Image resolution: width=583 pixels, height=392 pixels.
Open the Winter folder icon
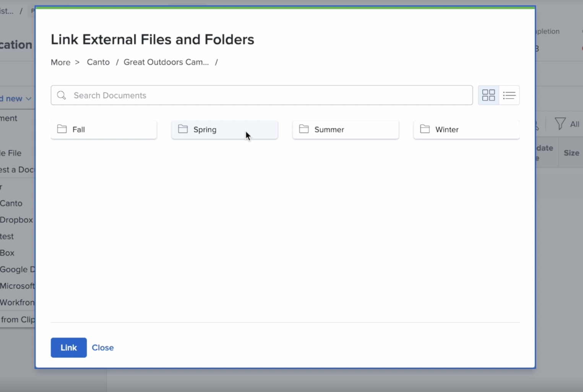coord(424,129)
